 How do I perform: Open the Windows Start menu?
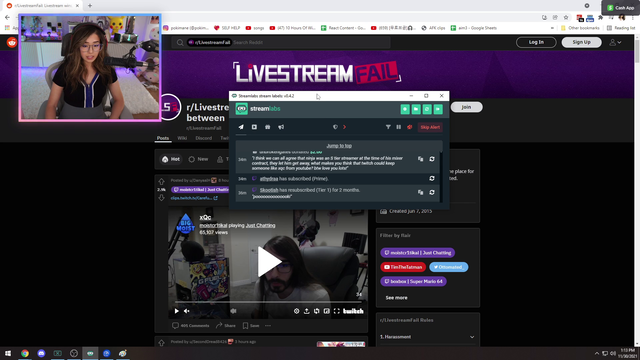click(x=8, y=353)
